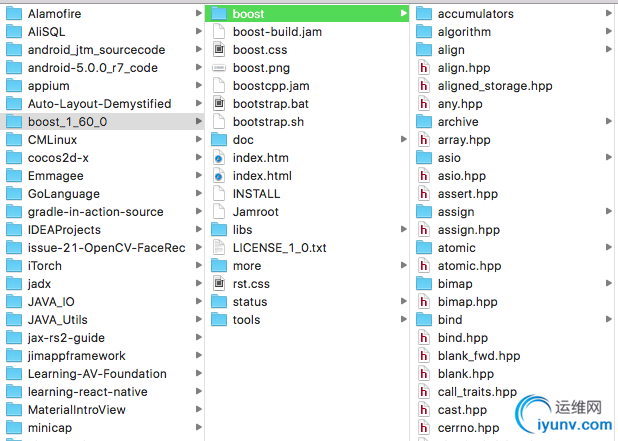Expand the status folder arrow

pos(404,301)
